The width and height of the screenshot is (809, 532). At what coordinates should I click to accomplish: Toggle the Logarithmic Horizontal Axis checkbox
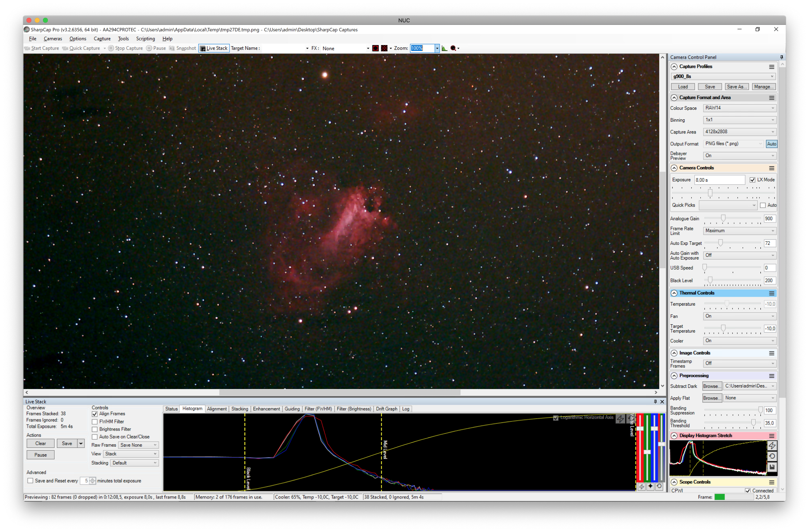[x=556, y=418]
